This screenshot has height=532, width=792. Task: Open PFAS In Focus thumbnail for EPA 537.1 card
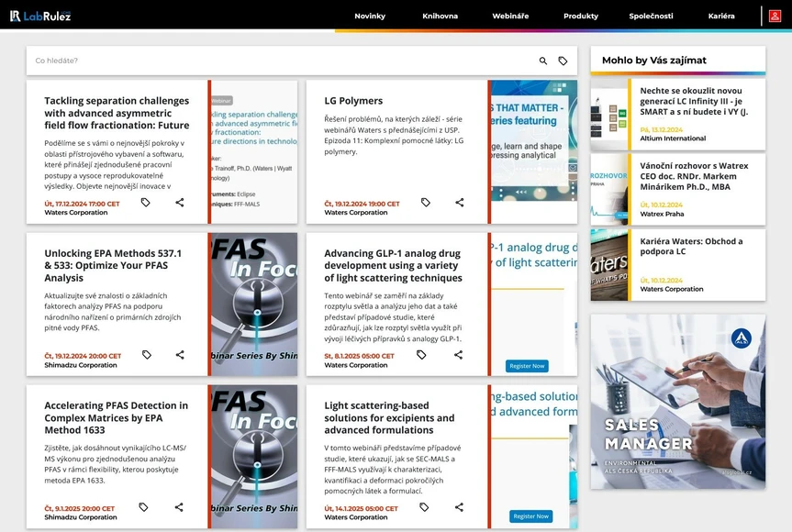(x=254, y=305)
